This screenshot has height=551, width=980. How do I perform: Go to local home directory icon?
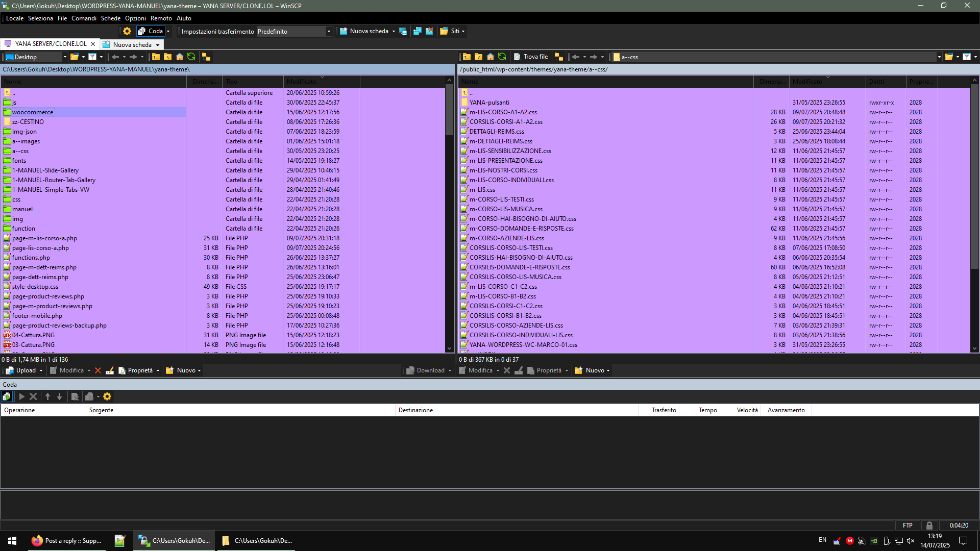point(180,57)
